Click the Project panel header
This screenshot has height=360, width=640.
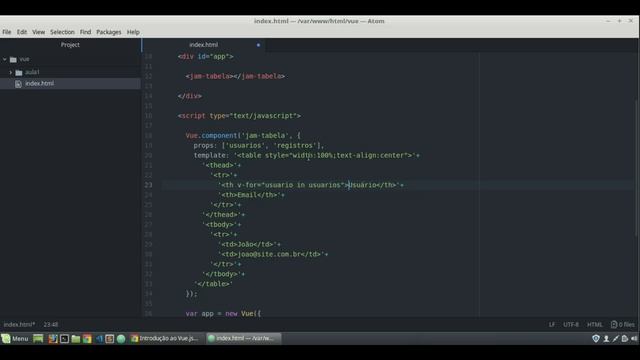(70, 45)
